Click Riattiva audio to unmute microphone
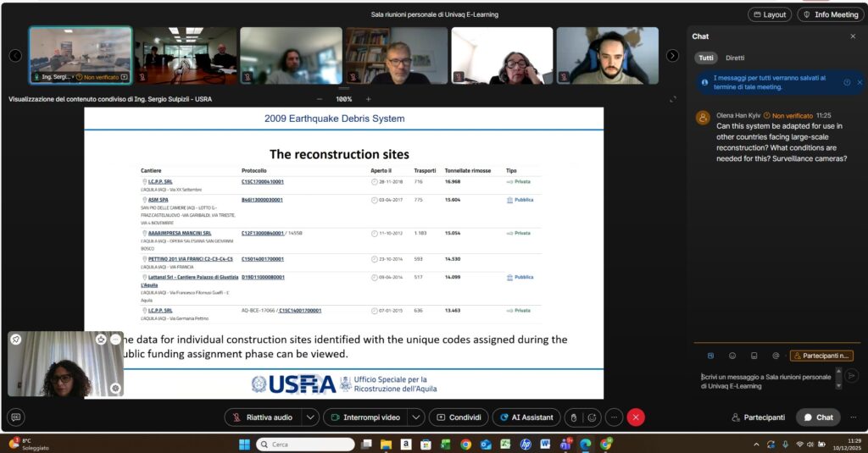Image resolution: width=868 pixels, height=453 pixels. pyautogui.click(x=263, y=417)
